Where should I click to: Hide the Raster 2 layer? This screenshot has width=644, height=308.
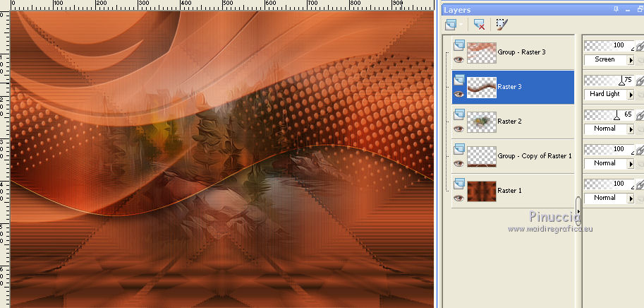(458, 129)
